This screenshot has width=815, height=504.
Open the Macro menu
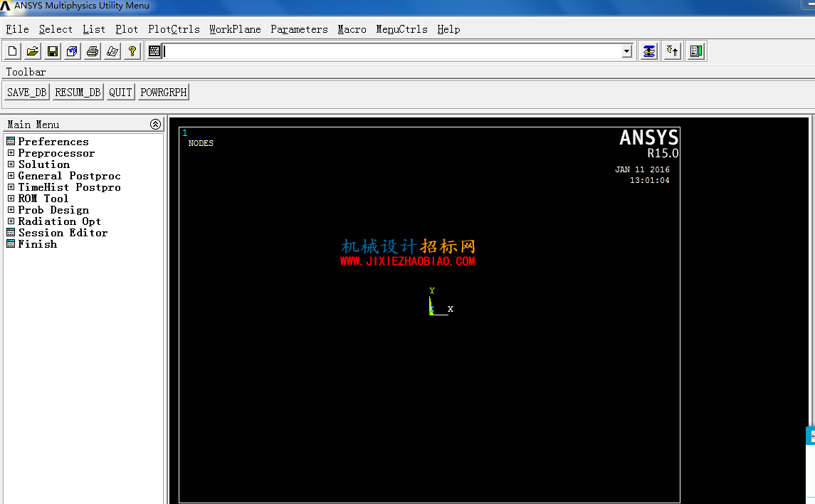tap(352, 29)
